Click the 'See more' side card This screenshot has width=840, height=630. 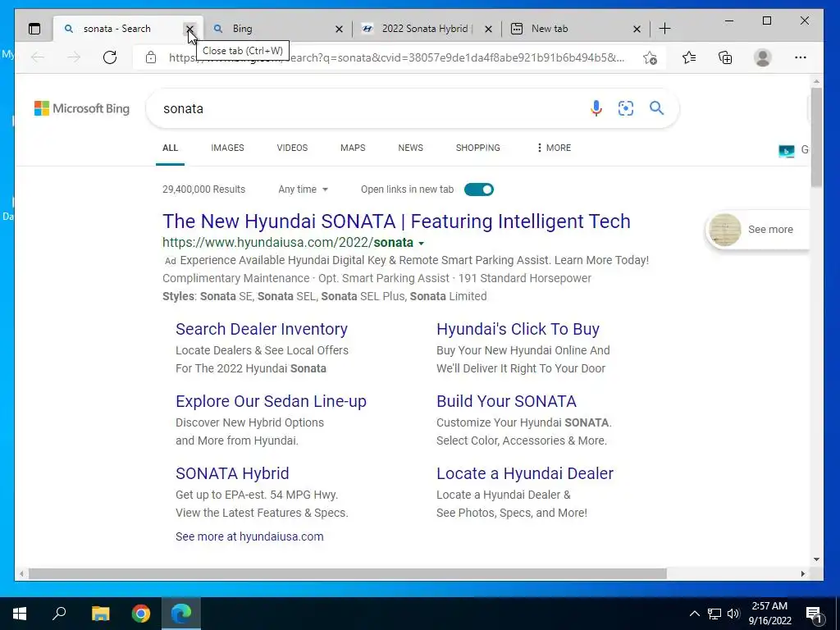[x=757, y=230]
